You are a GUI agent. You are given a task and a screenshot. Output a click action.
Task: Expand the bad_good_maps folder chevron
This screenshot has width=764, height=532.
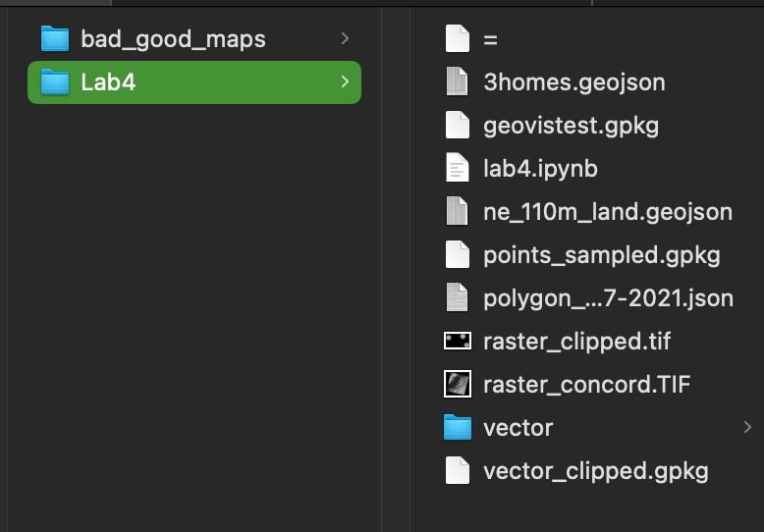[x=345, y=39]
